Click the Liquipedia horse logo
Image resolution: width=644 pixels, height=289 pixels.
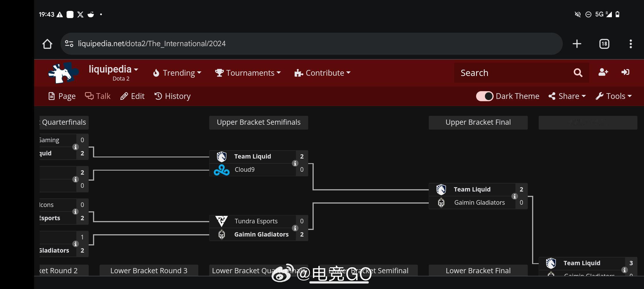[63, 73]
